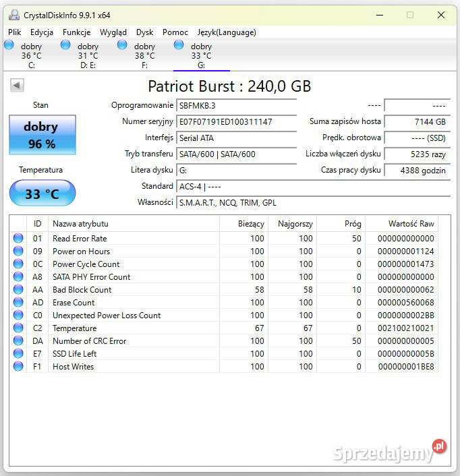Click the raw value 002100210021

coord(405,328)
